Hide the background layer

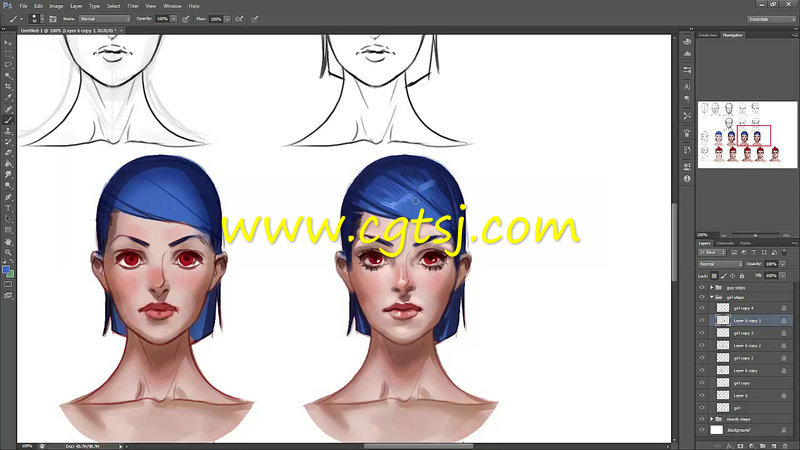coord(702,430)
